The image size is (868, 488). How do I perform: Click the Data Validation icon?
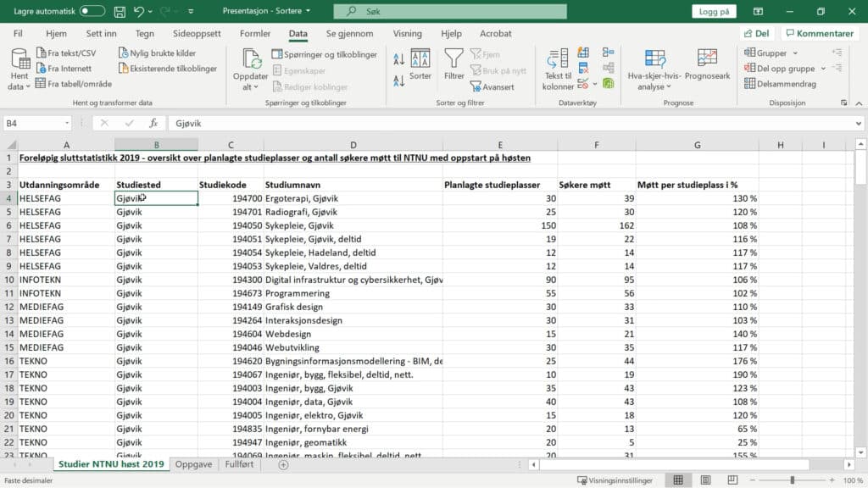583,84
